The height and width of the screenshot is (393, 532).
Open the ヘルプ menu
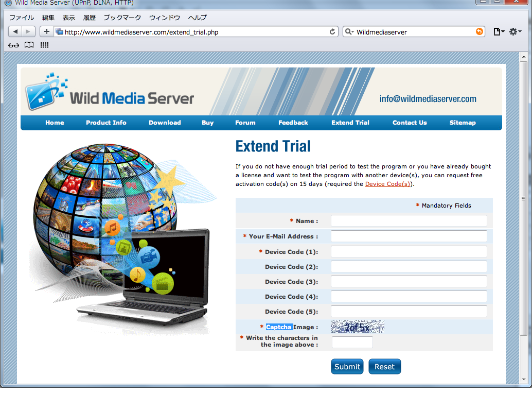pos(197,18)
